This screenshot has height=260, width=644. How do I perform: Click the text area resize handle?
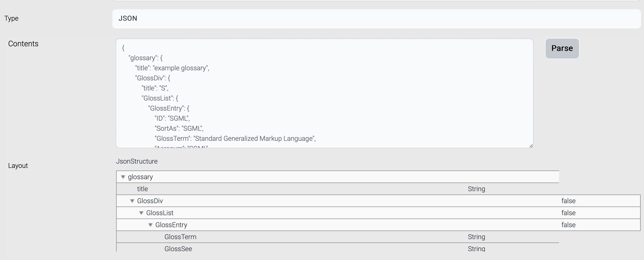point(531,146)
